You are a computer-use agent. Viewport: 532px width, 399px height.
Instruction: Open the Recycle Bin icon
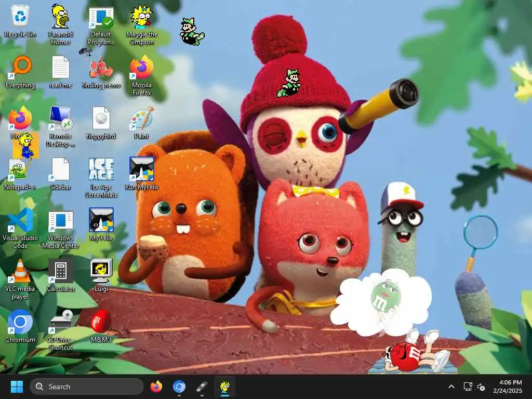click(x=20, y=20)
